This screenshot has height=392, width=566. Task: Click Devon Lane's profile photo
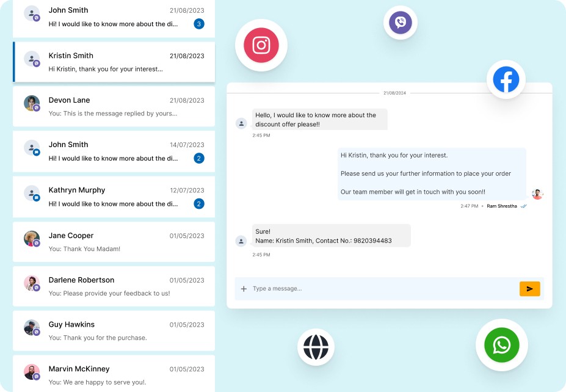(x=32, y=103)
